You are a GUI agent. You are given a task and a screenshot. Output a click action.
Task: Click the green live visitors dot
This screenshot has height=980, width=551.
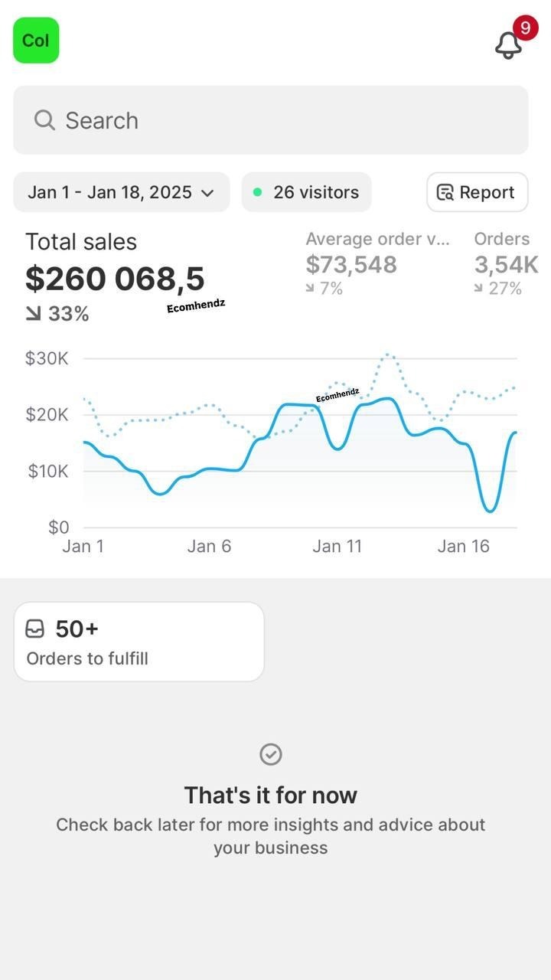pyautogui.click(x=257, y=192)
